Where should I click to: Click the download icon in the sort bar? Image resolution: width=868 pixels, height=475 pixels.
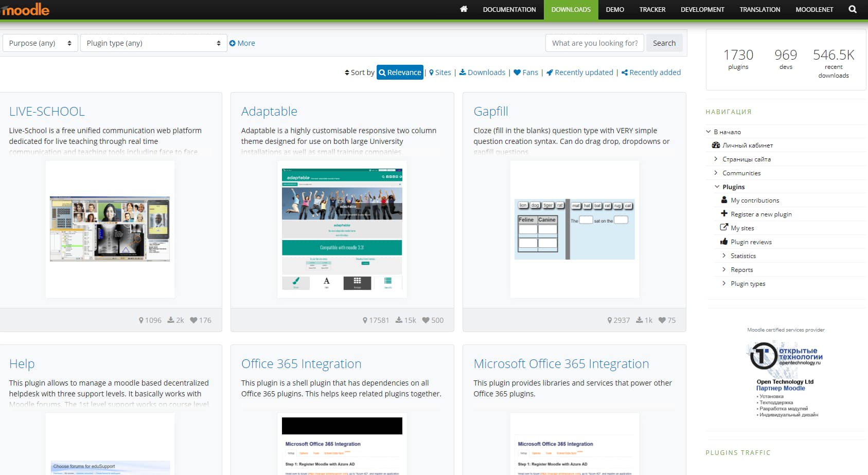[x=463, y=72]
